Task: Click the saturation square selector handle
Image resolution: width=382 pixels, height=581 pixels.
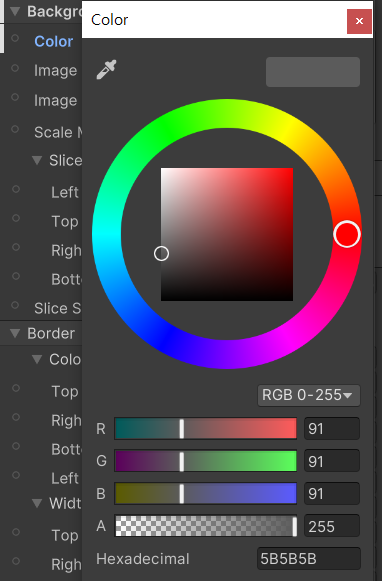Action: (x=161, y=253)
